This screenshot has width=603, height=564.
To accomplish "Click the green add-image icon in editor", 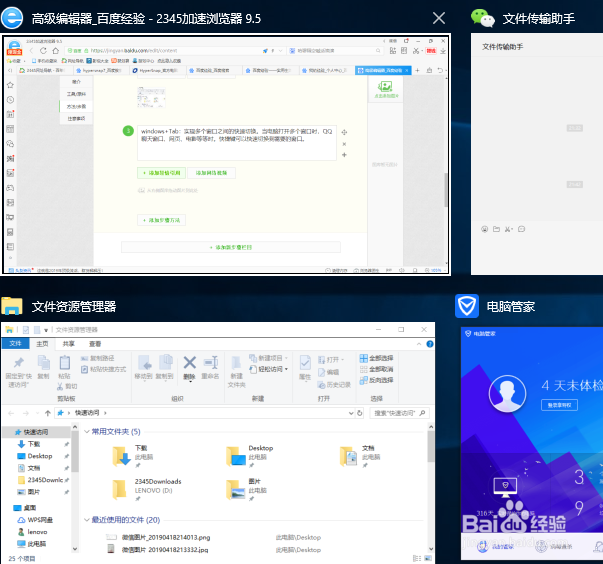I will tap(385, 86).
